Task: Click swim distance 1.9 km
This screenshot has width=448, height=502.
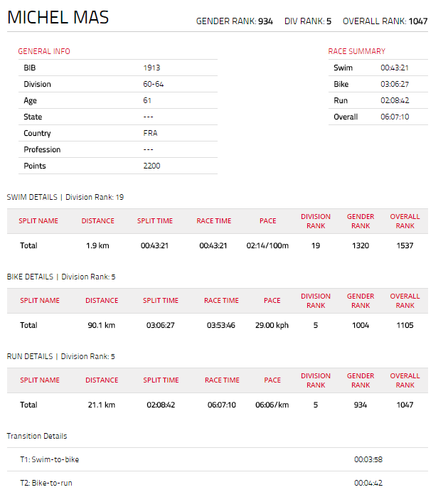Action: coord(97,245)
